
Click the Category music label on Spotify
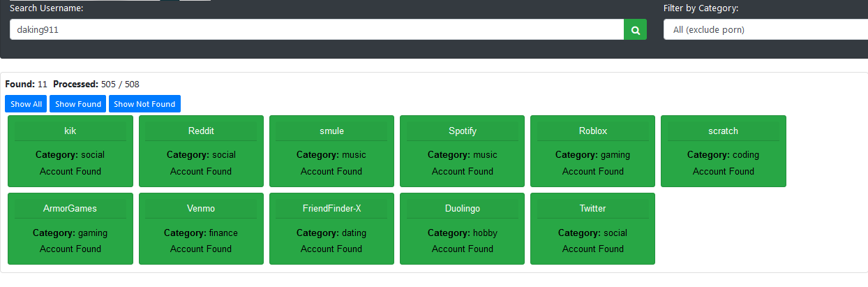point(462,155)
